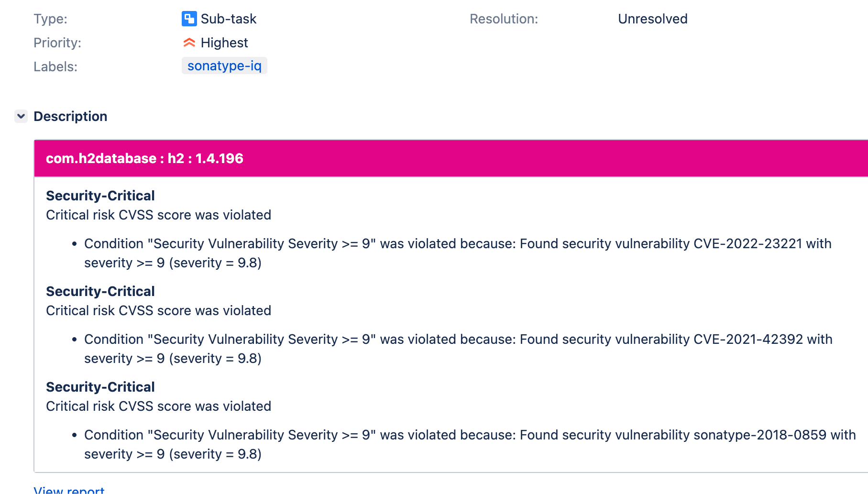Click the Description heading
The image size is (868, 494).
coord(70,116)
